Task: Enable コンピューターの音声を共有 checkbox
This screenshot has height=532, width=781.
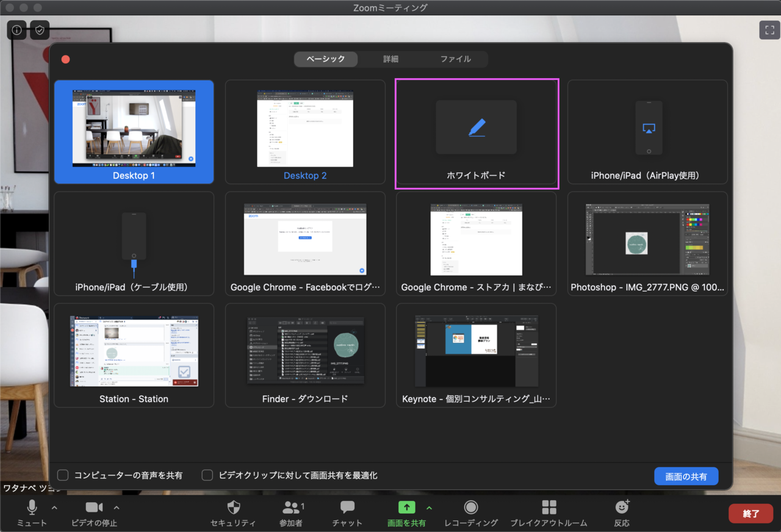Action: tap(63, 475)
